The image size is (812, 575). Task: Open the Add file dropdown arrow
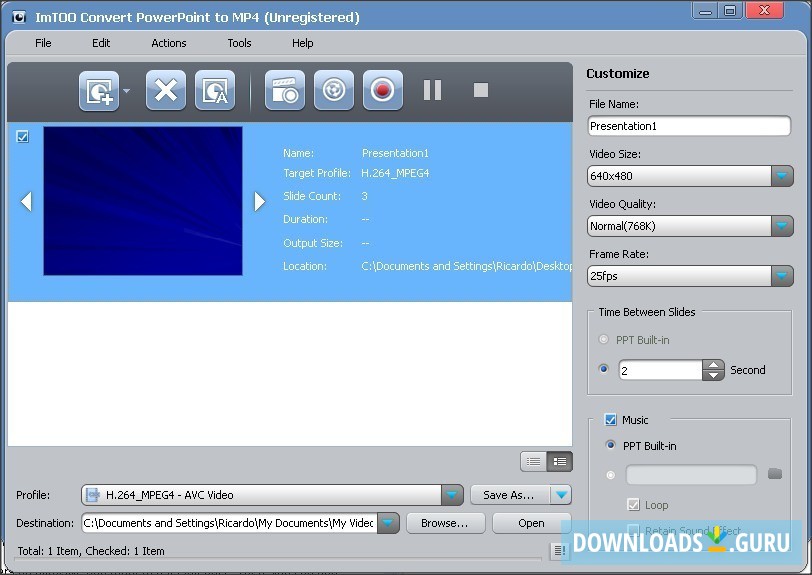tap(126, 91)
